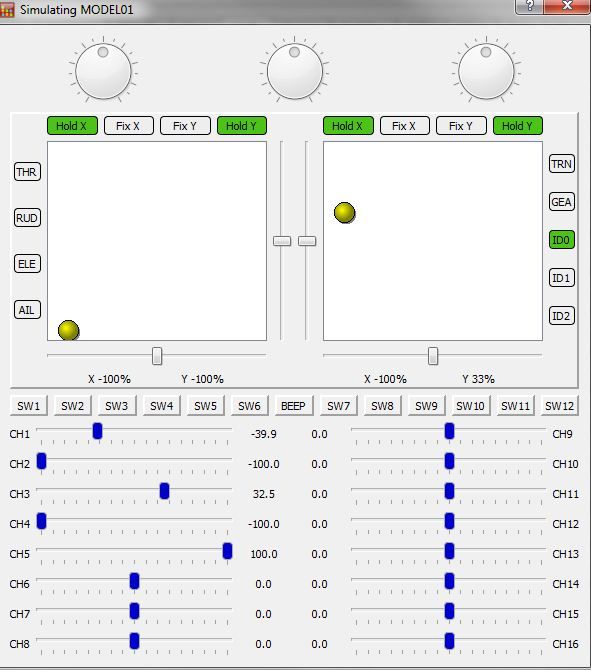This screenshot has width=591, height=670.
Task: Click the left stick horizontal trim slider
Action: pos(157,356)
